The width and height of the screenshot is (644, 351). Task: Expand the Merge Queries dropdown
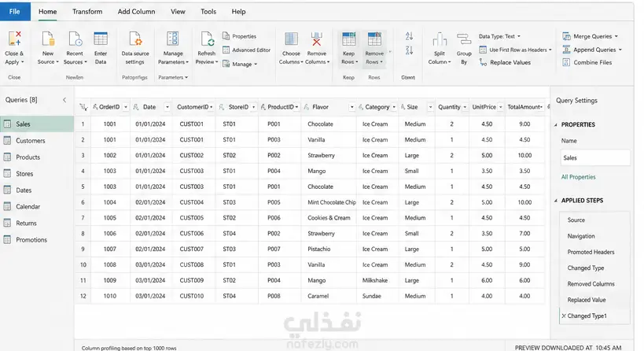(616, 36)
